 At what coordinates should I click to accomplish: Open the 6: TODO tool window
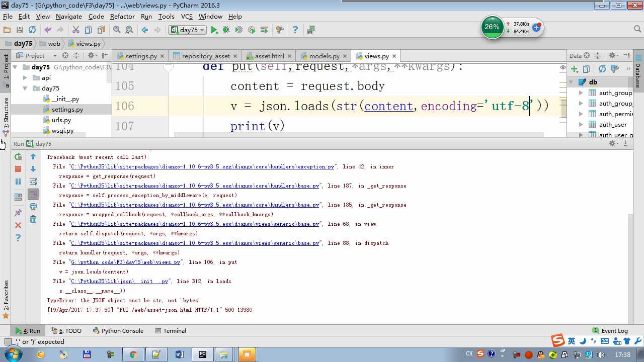tap(66, 331)
